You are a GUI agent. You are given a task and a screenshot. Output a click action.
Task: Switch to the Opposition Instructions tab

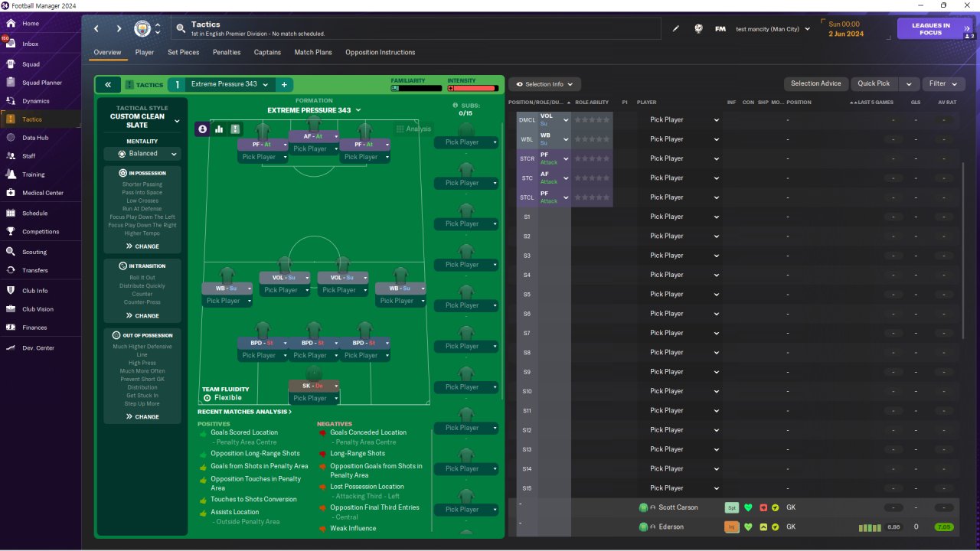(x=381, y=52)
